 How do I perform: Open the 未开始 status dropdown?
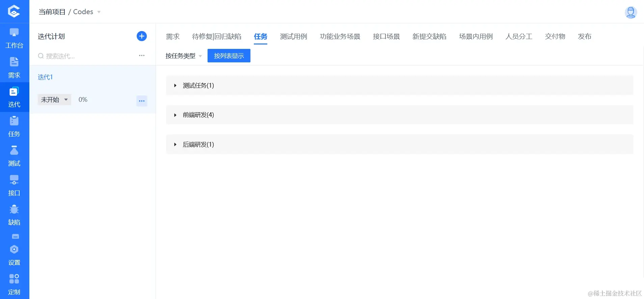point(54,99)
